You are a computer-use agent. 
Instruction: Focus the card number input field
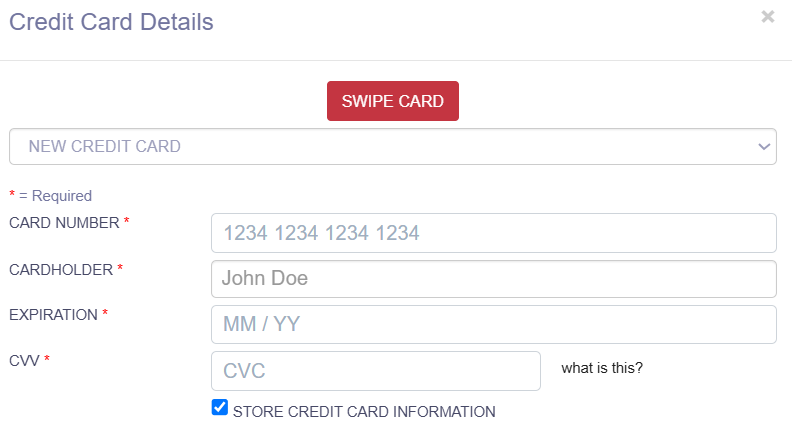[493, 233]
